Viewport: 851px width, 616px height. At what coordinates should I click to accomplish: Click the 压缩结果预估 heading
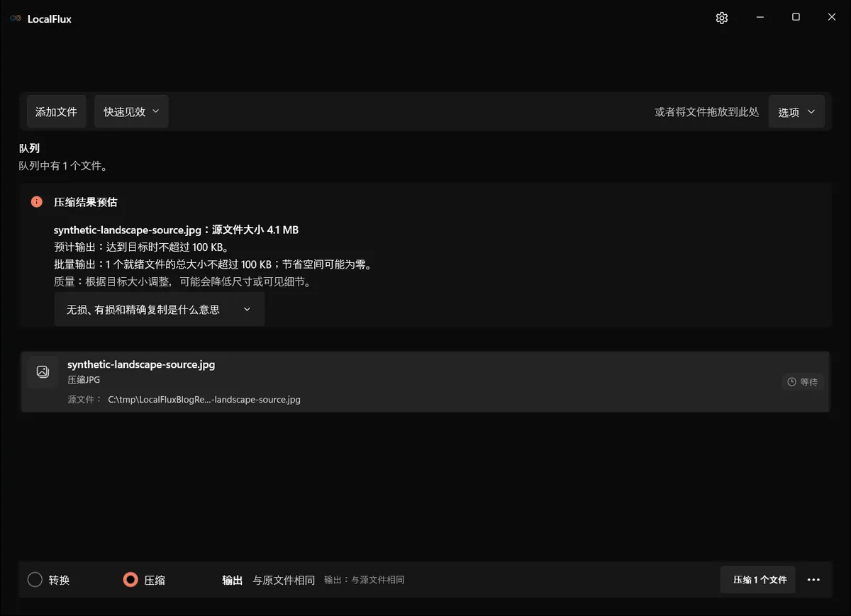coord(86,202)
